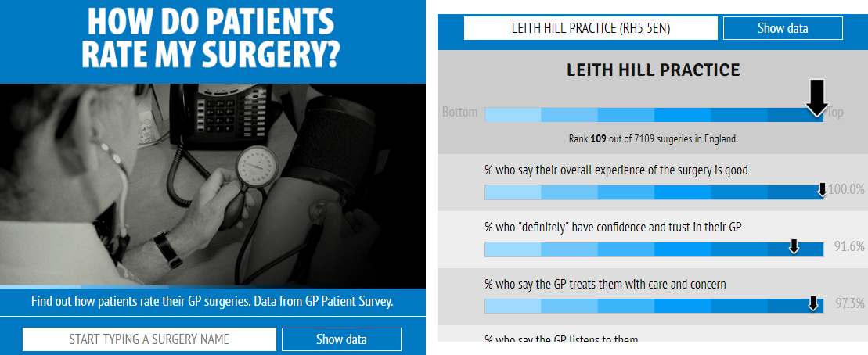Click the Leith Hill Practice title
This screenshot has width=868, height=355.
click(654, 70)
